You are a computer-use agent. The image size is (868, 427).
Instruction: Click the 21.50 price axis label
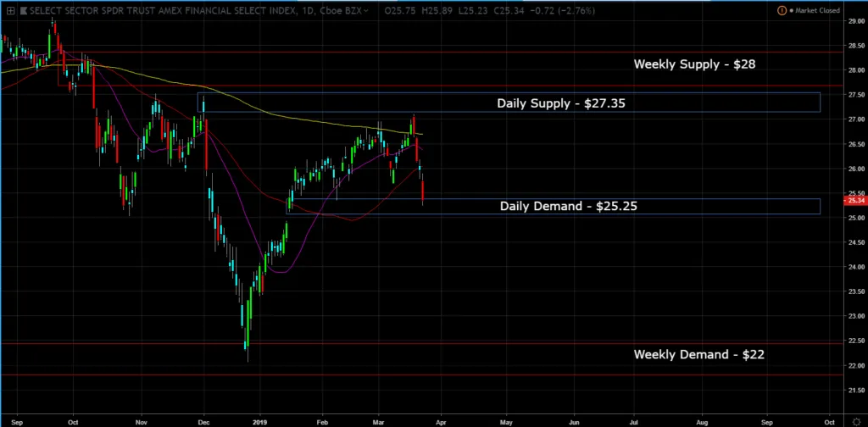click(x=856, y=391)
